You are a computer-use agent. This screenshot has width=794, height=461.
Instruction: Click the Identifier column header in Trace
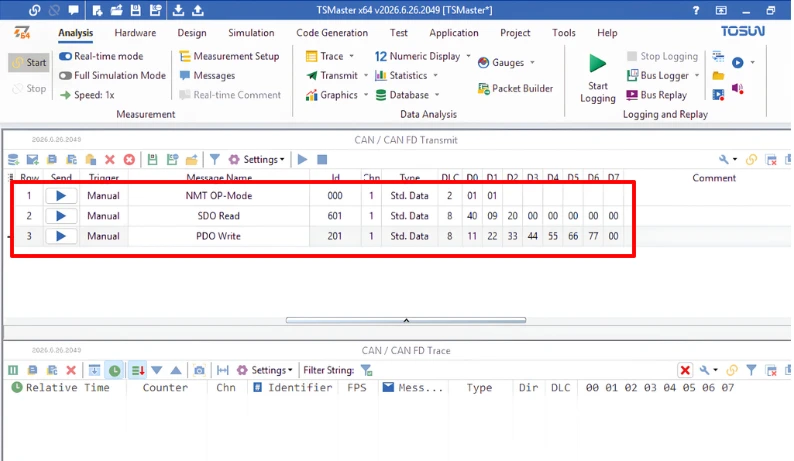point(293,388)
